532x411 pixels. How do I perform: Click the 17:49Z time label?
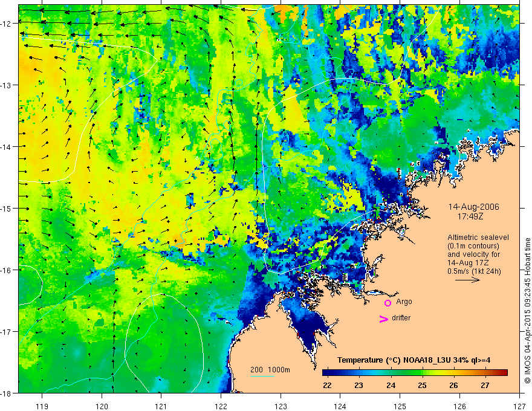(470, 216)
